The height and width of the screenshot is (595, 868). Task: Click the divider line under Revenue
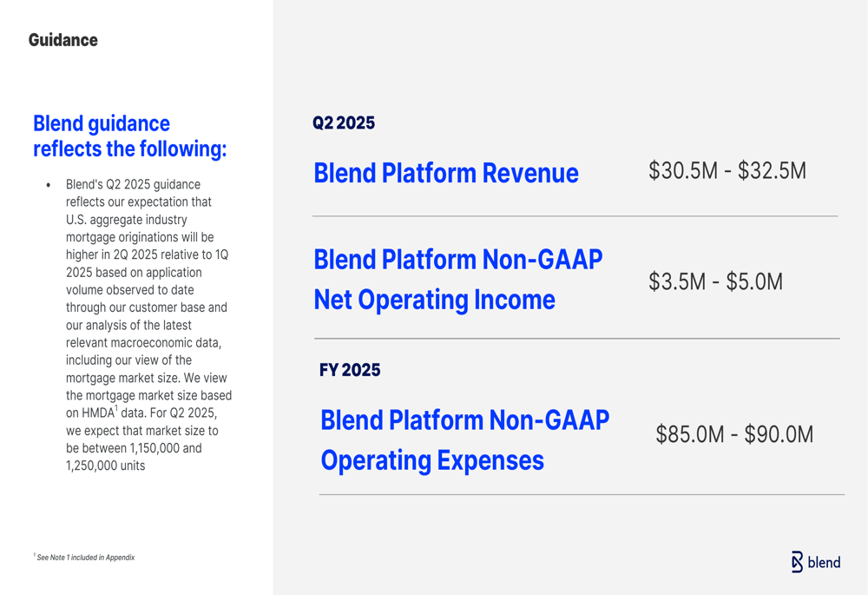575,216
